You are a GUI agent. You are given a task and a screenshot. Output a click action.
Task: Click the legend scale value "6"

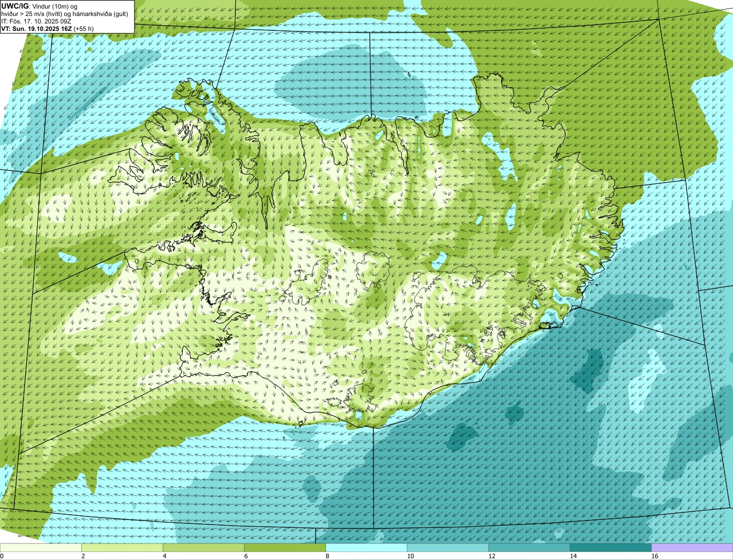pyautogui.click(x=246, y=556)
